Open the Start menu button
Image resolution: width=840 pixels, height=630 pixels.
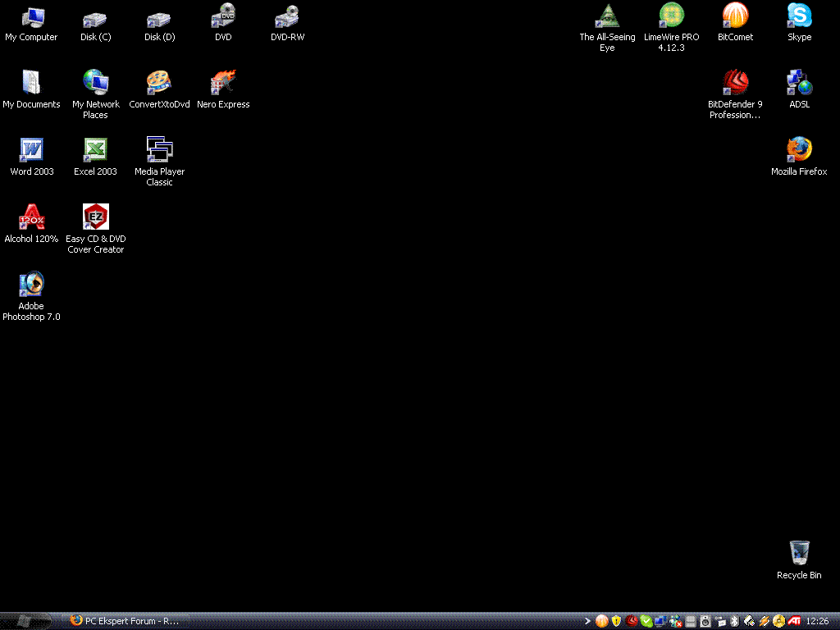point(26,621)
